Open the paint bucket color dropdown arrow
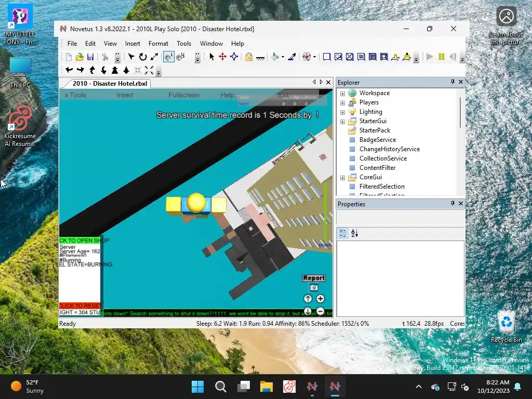Screen dimensions: 532x399 pyautogui.click(x=283, y=57)
